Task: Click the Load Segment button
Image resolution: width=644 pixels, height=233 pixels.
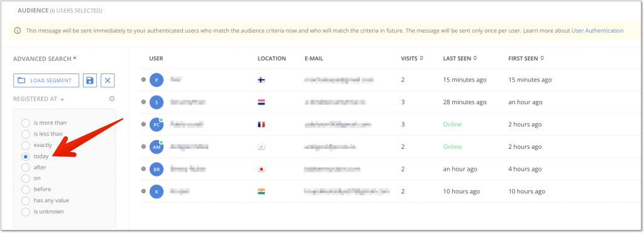Action: click(47, 80)
